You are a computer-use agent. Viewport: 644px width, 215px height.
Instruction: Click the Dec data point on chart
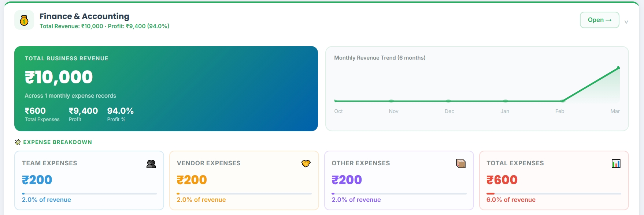[x=448, y=101]
